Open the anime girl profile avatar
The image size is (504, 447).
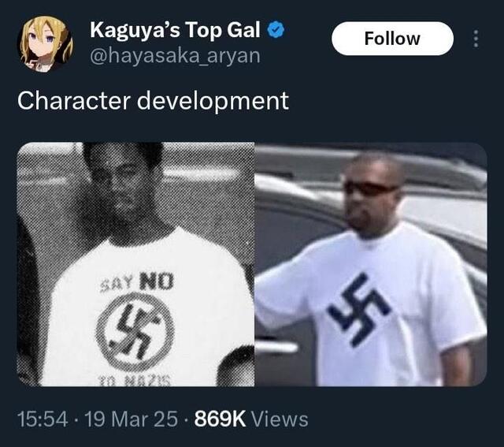click(x=45, y=44)
